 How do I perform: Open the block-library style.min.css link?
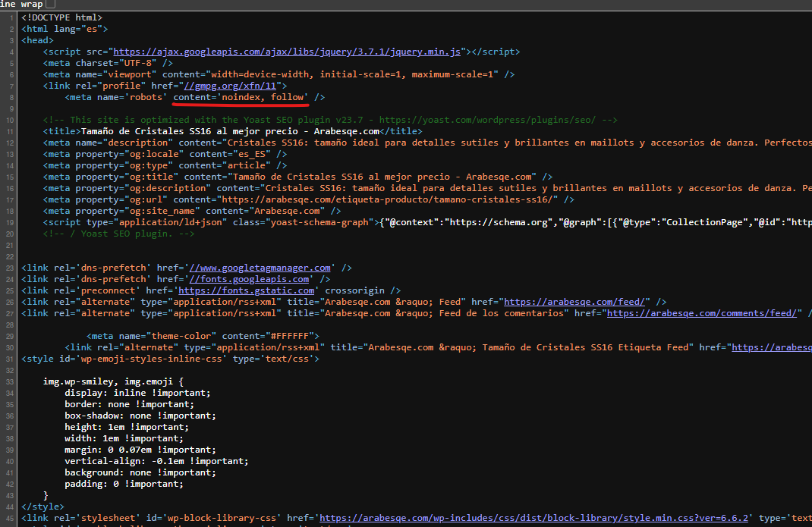coord(534,518)
